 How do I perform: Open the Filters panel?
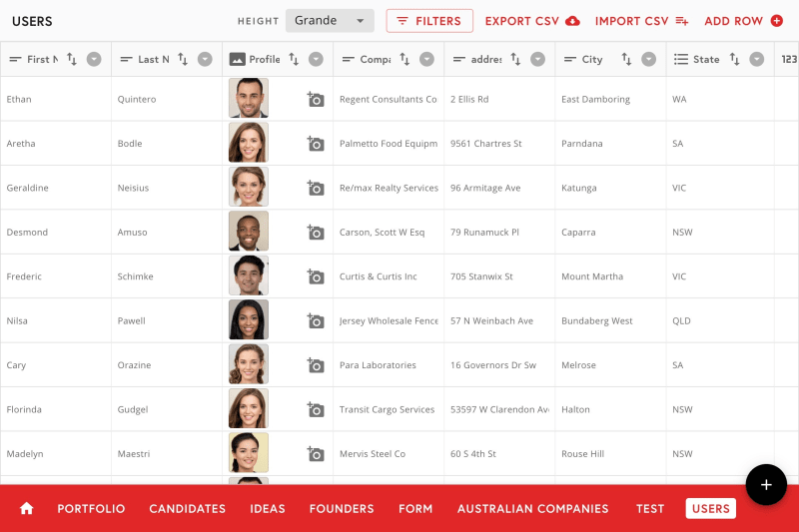coord(429,21)
